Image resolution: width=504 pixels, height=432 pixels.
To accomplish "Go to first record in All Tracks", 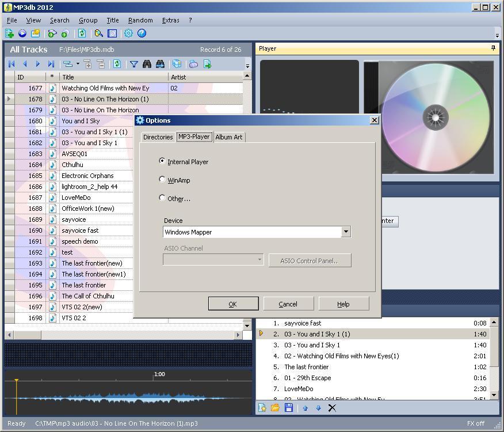I will coord(12,64).
